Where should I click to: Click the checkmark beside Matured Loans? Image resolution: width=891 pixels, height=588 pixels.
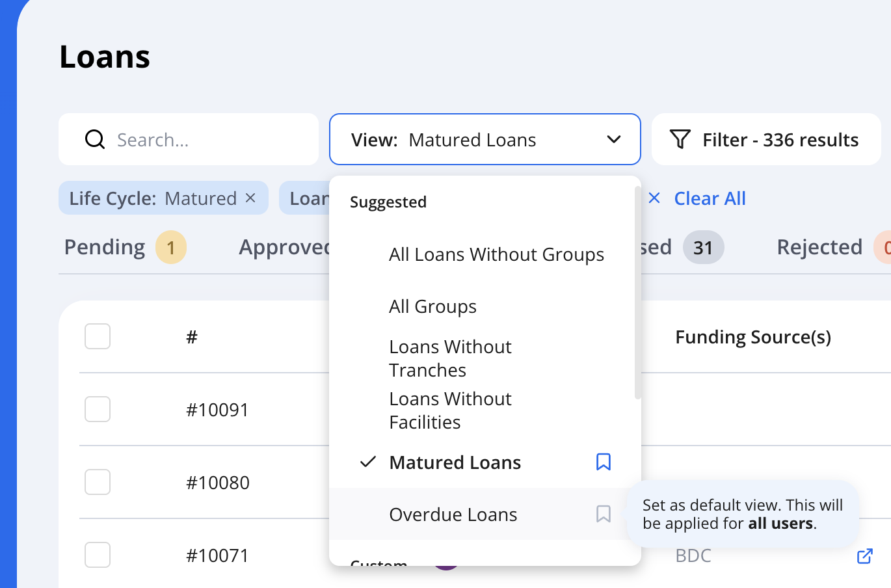368,462
